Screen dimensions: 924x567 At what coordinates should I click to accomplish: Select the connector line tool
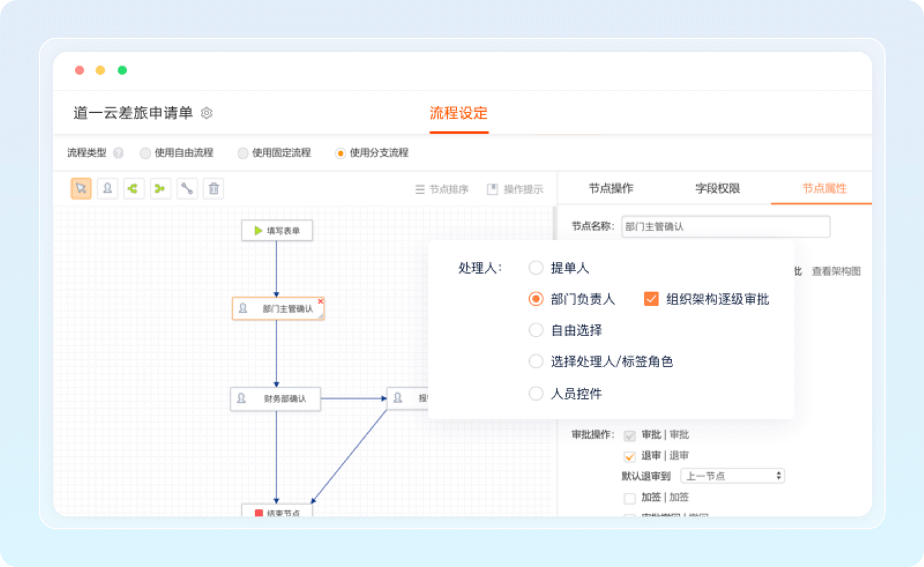[187, 189]
